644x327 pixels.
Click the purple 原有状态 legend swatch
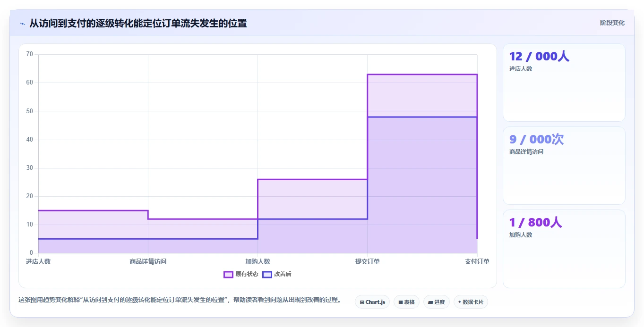pyautogui.click(x=228, y=274)
